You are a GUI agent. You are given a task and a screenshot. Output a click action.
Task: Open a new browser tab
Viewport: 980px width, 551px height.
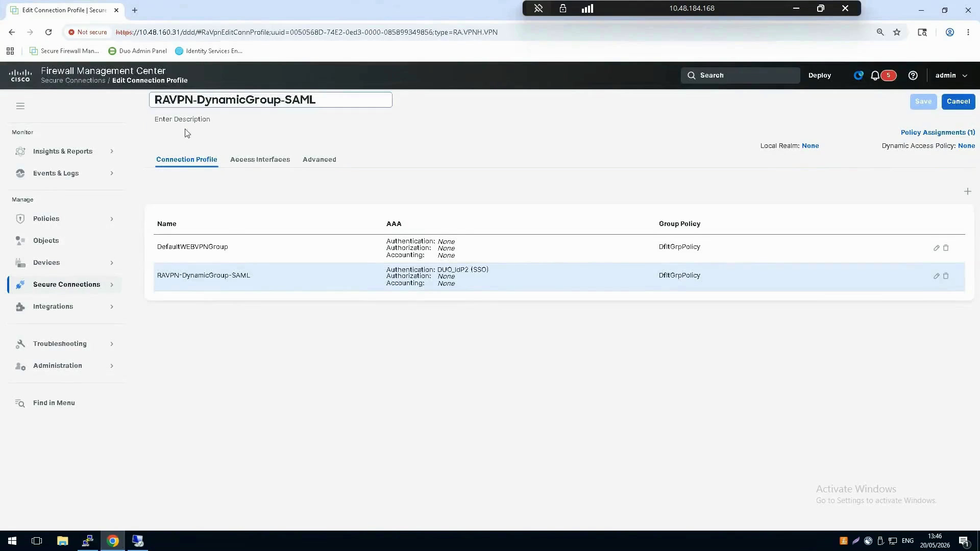135,10
